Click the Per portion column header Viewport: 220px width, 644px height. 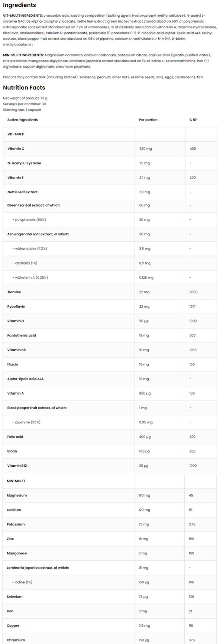coord(148,120)
